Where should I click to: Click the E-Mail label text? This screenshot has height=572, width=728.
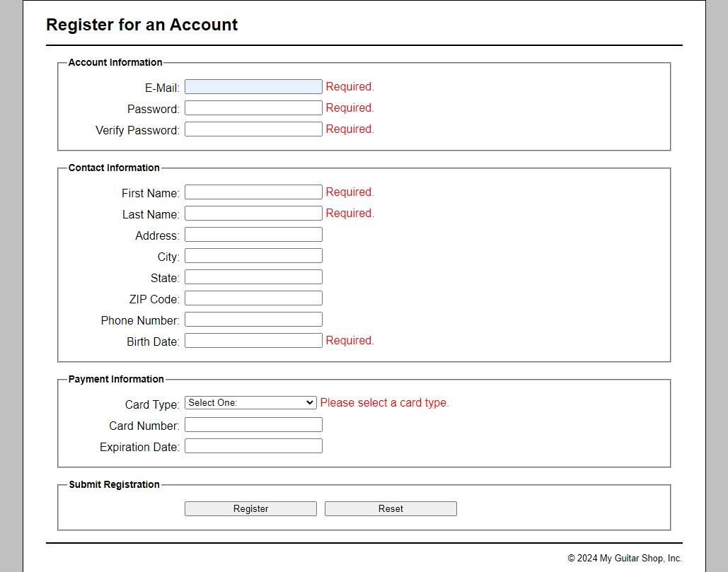click(x=162, y=88)
